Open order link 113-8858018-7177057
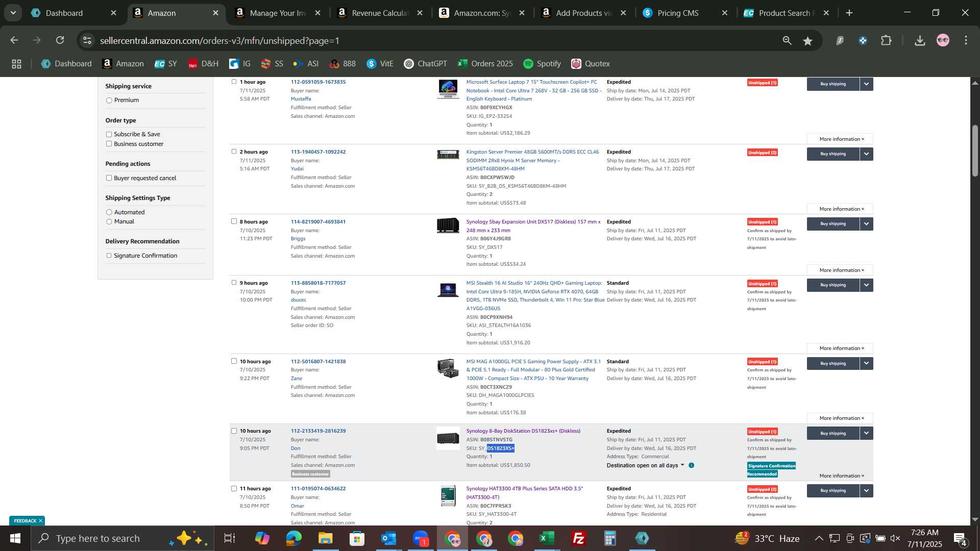 click(x=318, y=283)
